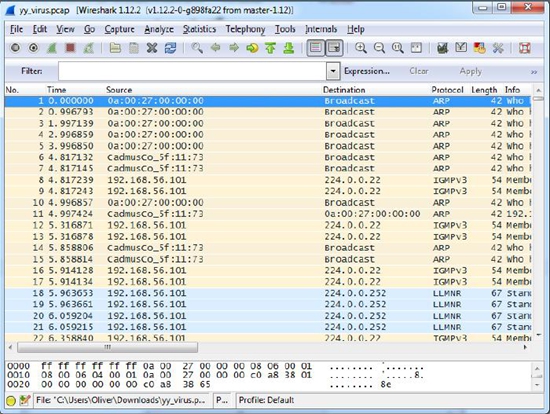Go back in packet history arrow
The height and width of the screenshot is (414, 550).
coord(215,47)
